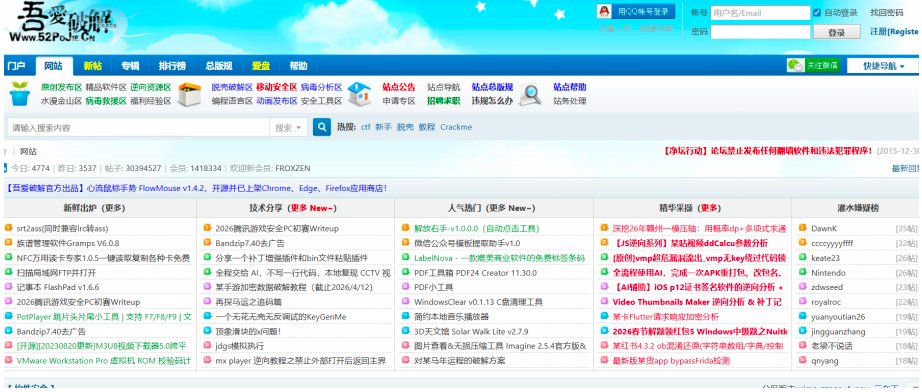Image resolution: width=922 pixels, height=392 pixels.
Task: Click the 登录 button
Action: (836, 32)
